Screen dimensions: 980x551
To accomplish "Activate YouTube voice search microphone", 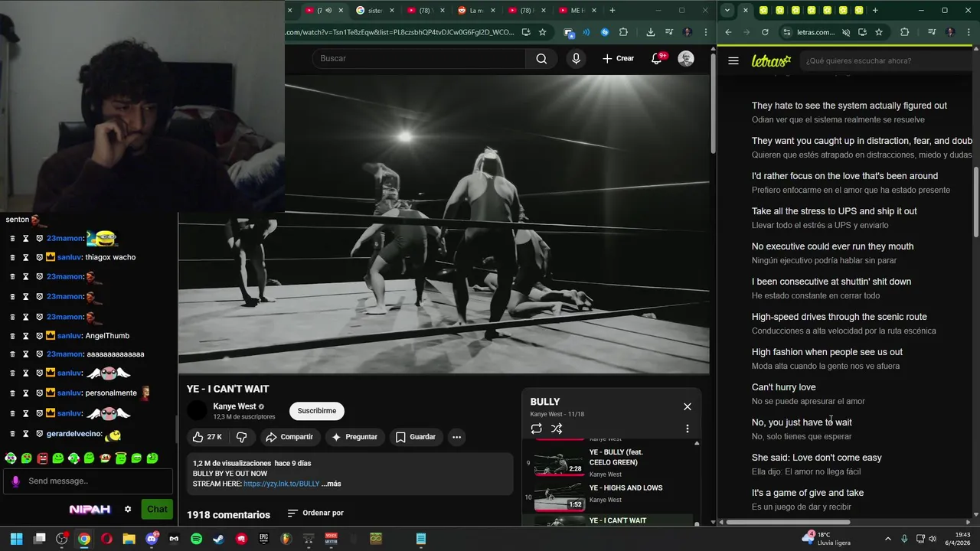I will pyautogui.click(x=576, y=59).
